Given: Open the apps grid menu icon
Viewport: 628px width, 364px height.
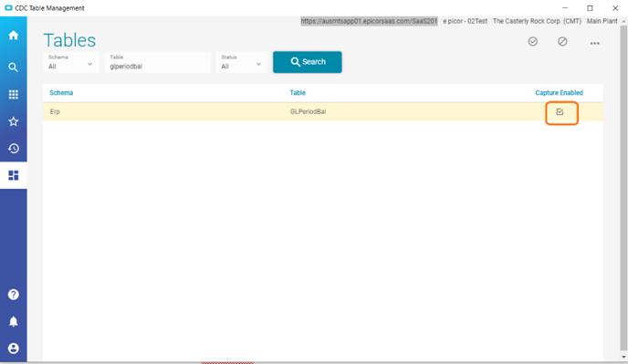Looking at the screenshot, I should pyautogui.click(x=13, y=94).
